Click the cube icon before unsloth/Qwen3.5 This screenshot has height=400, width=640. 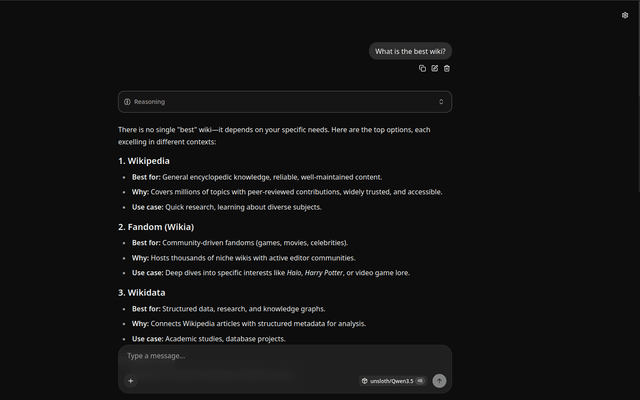364,381
